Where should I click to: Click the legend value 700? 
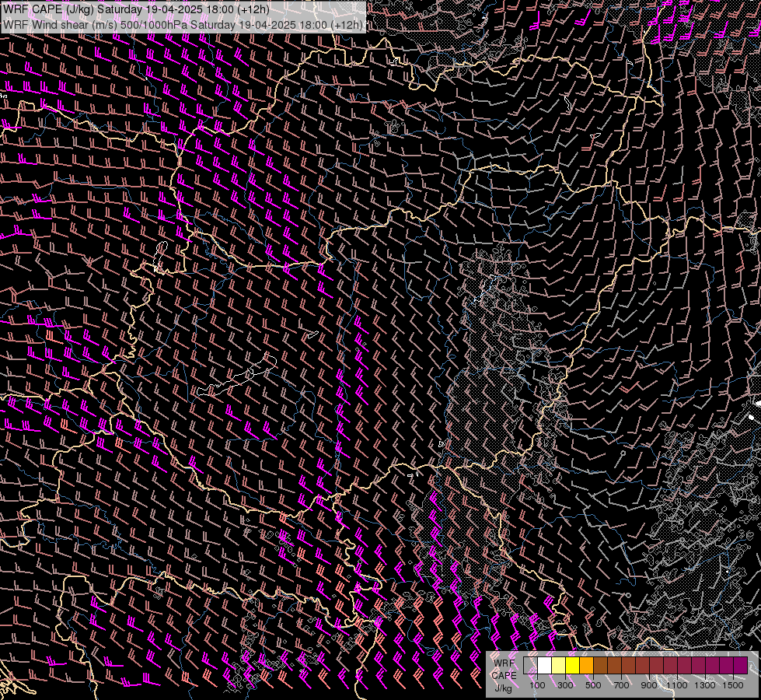pos(621,685)
